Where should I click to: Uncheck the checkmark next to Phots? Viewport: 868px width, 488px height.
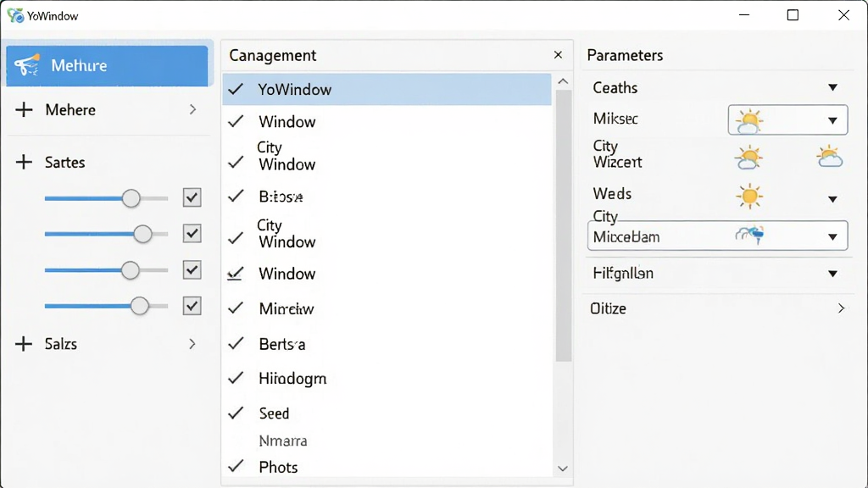tap(236, 466)
